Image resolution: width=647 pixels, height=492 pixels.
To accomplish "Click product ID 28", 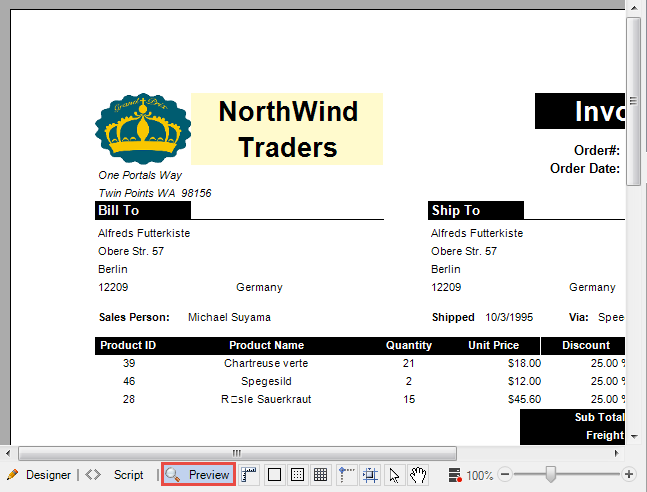I will (x=129, y=399).
